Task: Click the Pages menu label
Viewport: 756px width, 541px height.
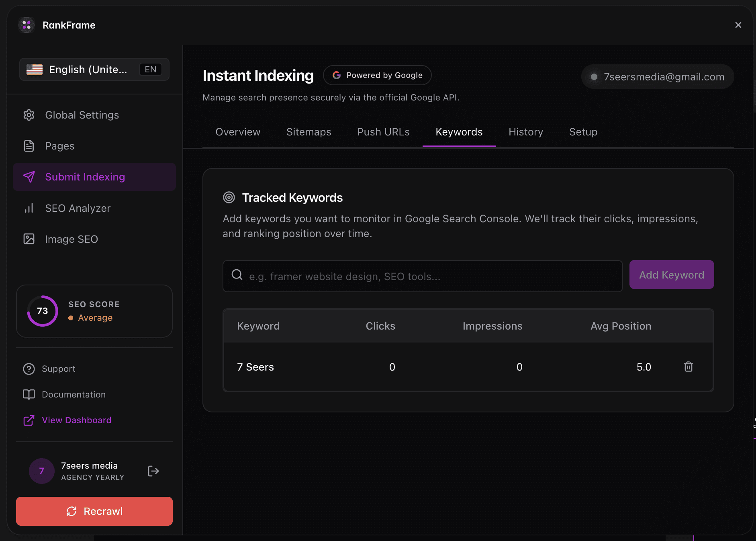Action: [x=60, y=146]
